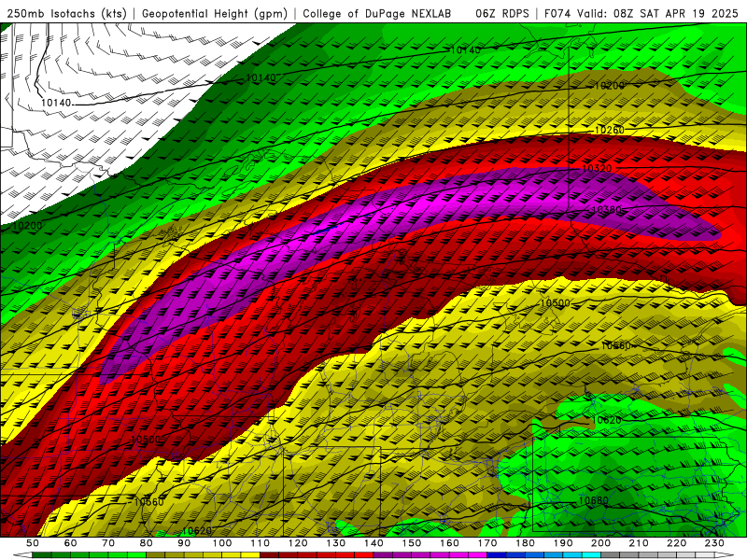The height and width of the screenshot is (560, 747).
Task: Click the 10320 height contour label
Action: (x=597, y=168)
